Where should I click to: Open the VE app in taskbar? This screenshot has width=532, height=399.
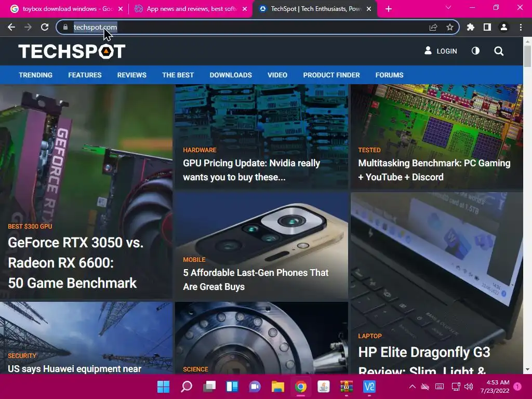click(369, 387)
